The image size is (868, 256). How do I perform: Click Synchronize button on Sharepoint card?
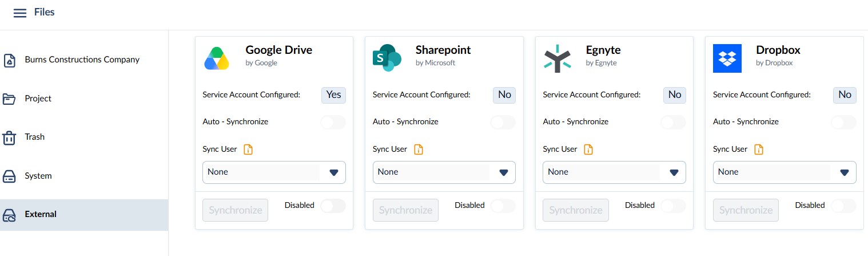click(405, 210)
